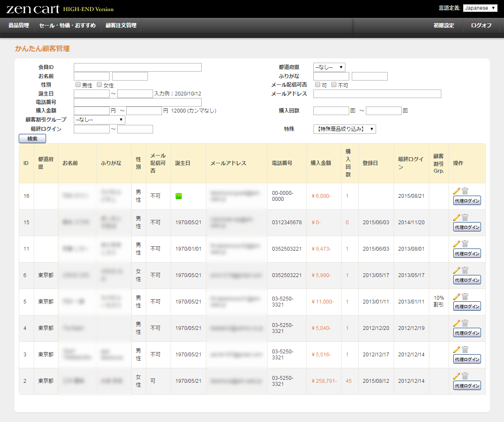Click the pencil edit icon for customer ID 11
Screen dimensions: 504x422
click(x=456, y=244)
